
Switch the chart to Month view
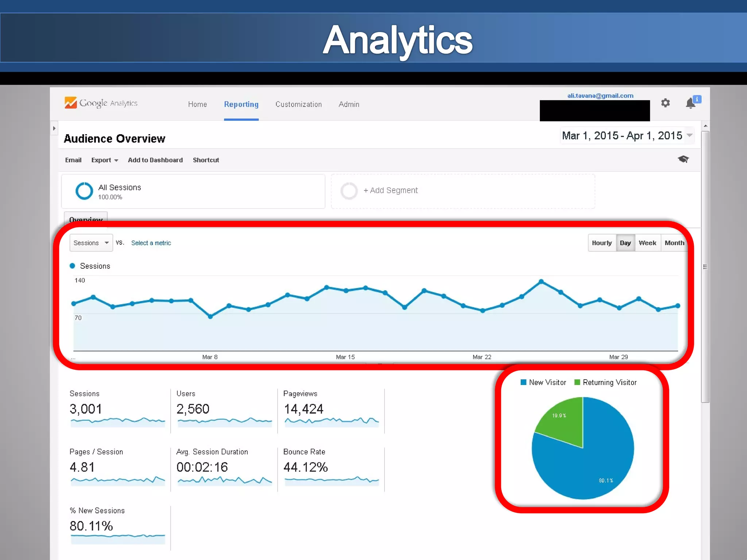tap(674, 243)
